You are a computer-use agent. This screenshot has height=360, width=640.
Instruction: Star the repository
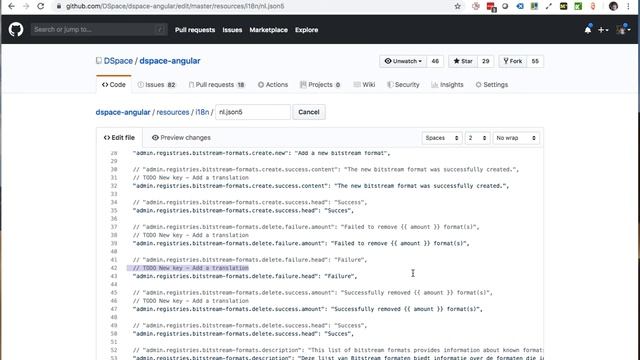(x=463, y=61)
